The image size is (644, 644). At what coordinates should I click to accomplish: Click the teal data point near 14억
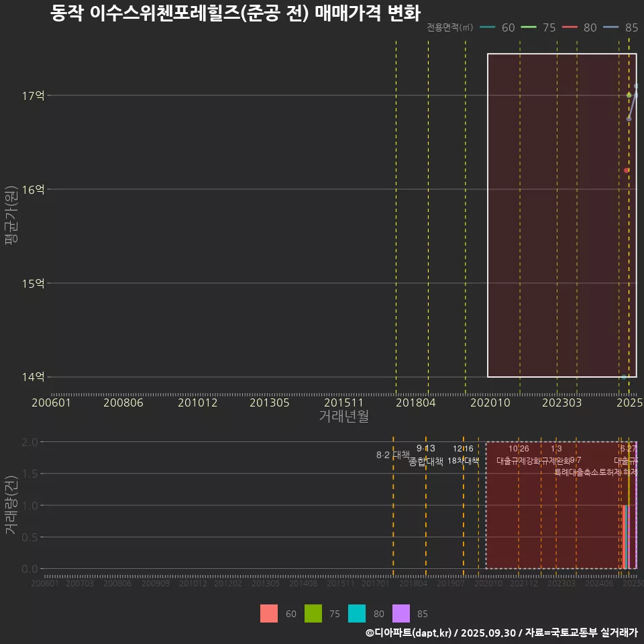click(625, 378)
